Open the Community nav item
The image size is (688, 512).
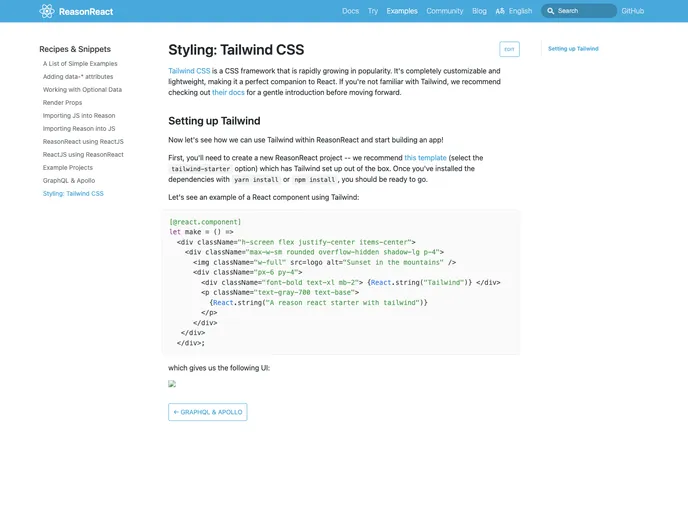point(444,11)
